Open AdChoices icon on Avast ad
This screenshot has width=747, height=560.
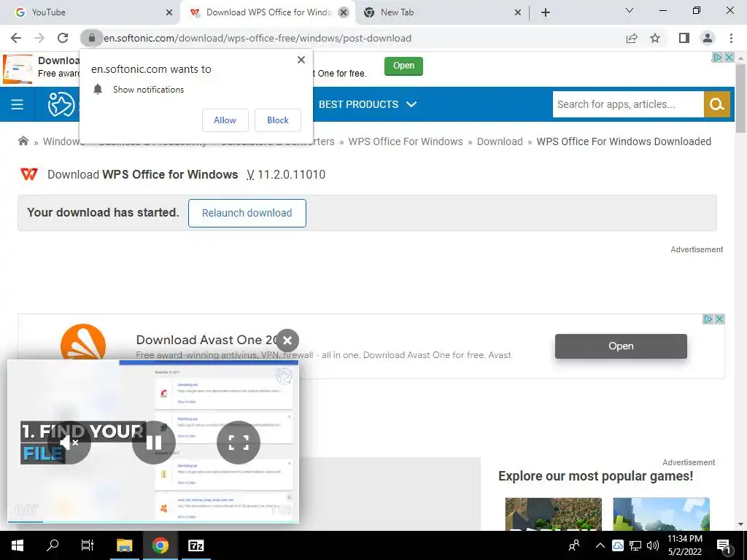pos(708,319)
